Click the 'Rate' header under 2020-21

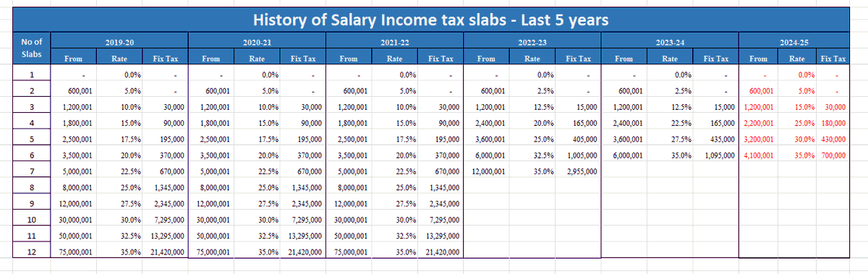[258, 58]
